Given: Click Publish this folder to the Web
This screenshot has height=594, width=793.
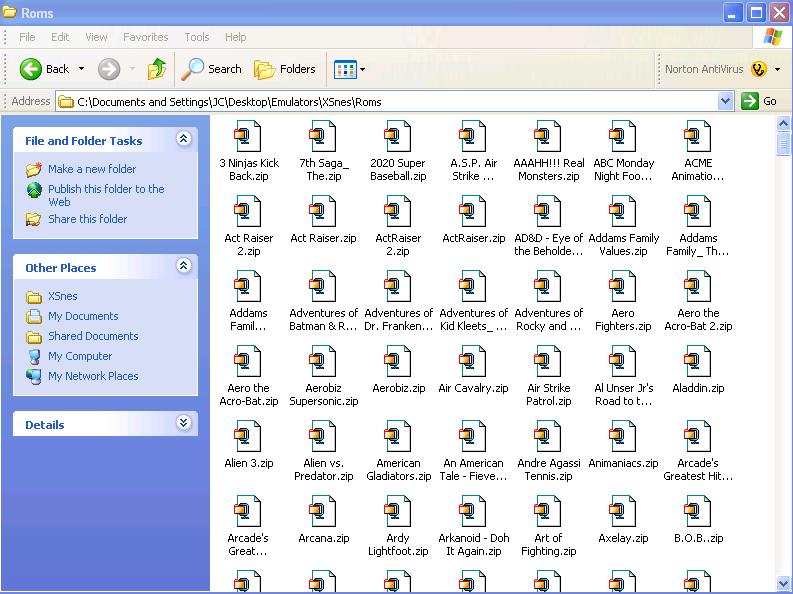Looking at the screenshot, I should (x=106, y=195).
